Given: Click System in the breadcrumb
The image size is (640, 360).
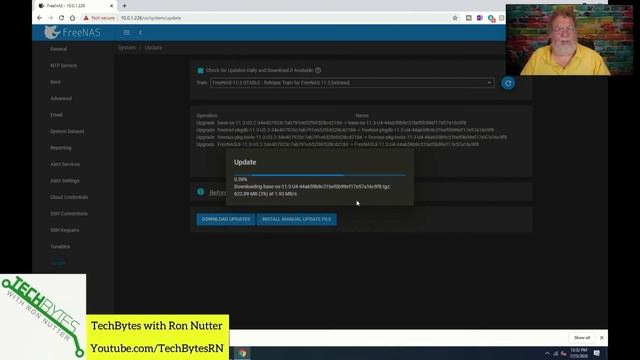Looking at the screenshot, I should coord(127,48).
